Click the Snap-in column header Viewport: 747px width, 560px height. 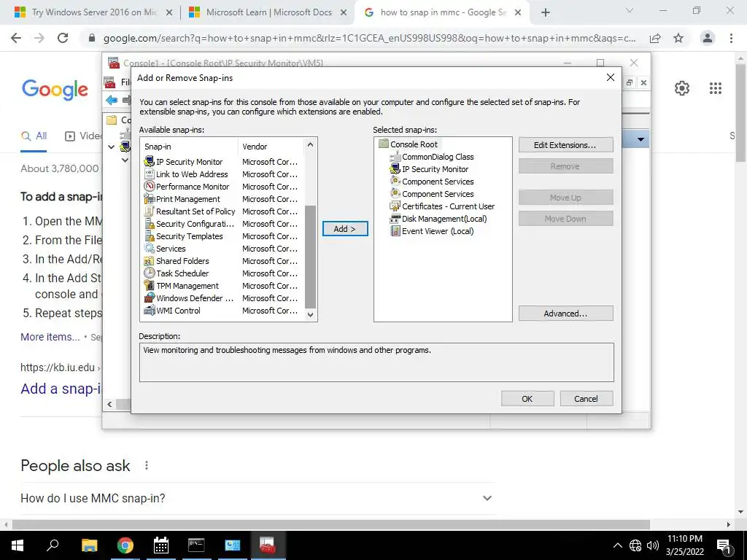click(x=190, y=147)
